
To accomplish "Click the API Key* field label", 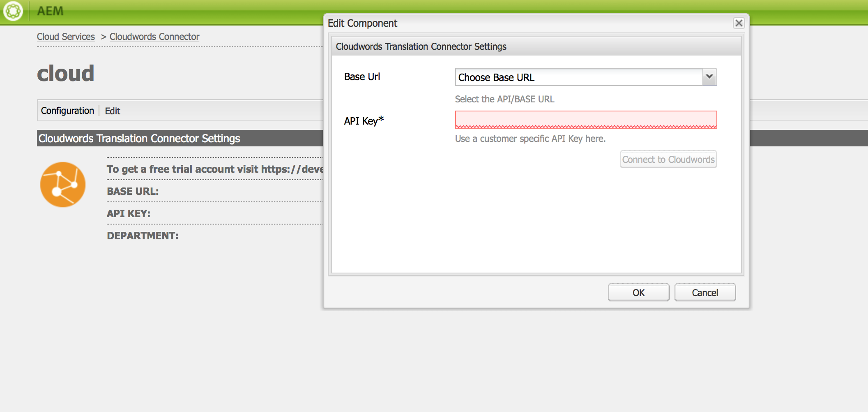I will click(364, 121).
